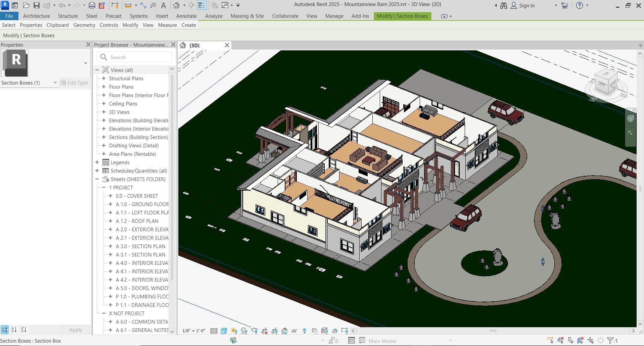Click the Synchronize with Central icon

pyautogui.click(x=47, y=5)
